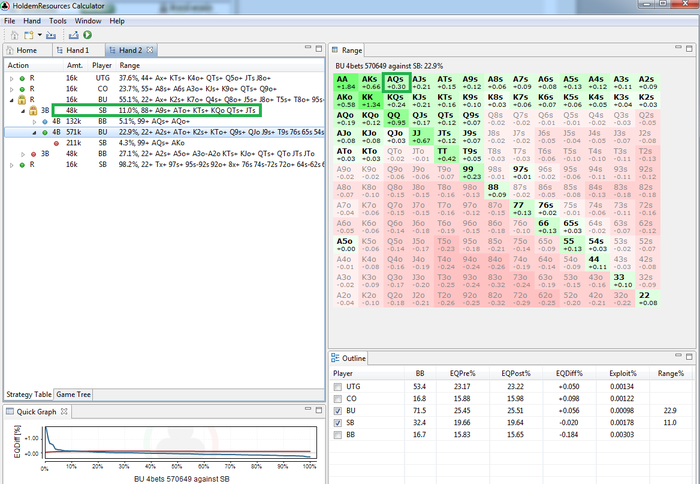Expand the CO 16k raise row
Image resolution: width=700 pixels, height=484 pixels.
tap(12, 89)
